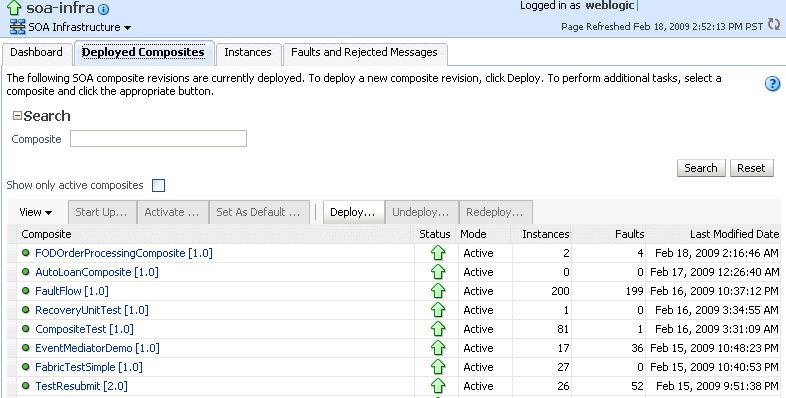
Task: Click green dot beside FODOrderProcessingComposite
Action: pyautogui.click(x=26, y=253)
